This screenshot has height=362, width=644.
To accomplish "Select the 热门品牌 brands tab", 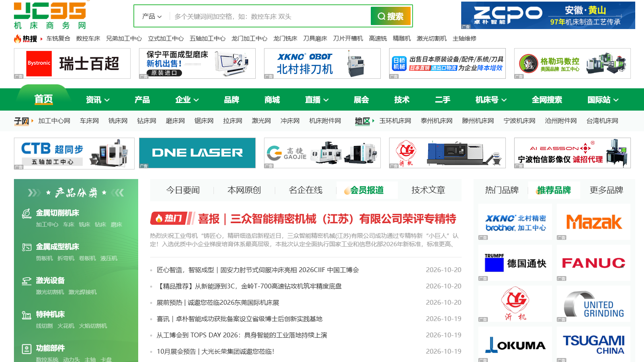I will tap(502, 190).
